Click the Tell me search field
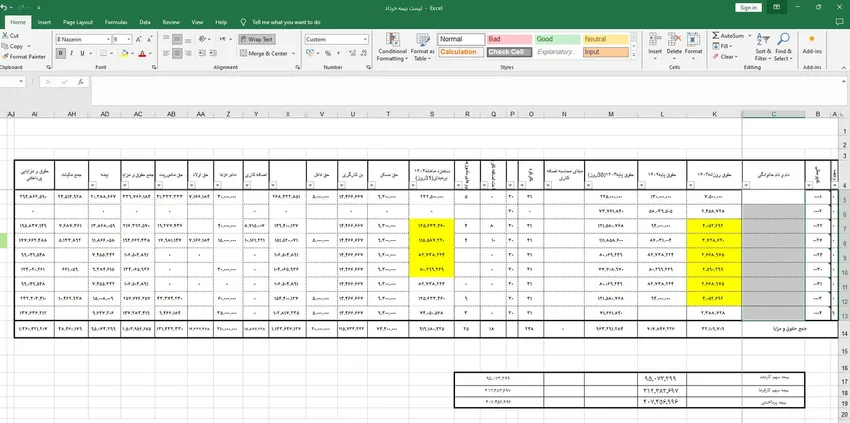 click(x=286, y=20)
